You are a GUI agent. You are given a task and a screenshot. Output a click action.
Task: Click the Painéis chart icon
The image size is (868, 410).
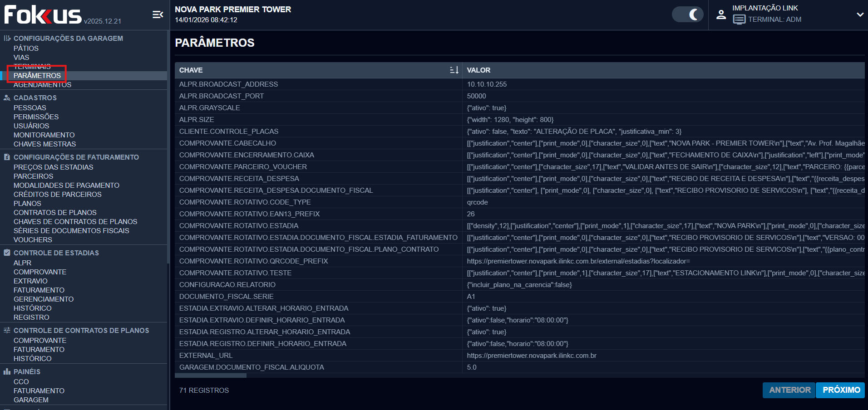point(7,372)
